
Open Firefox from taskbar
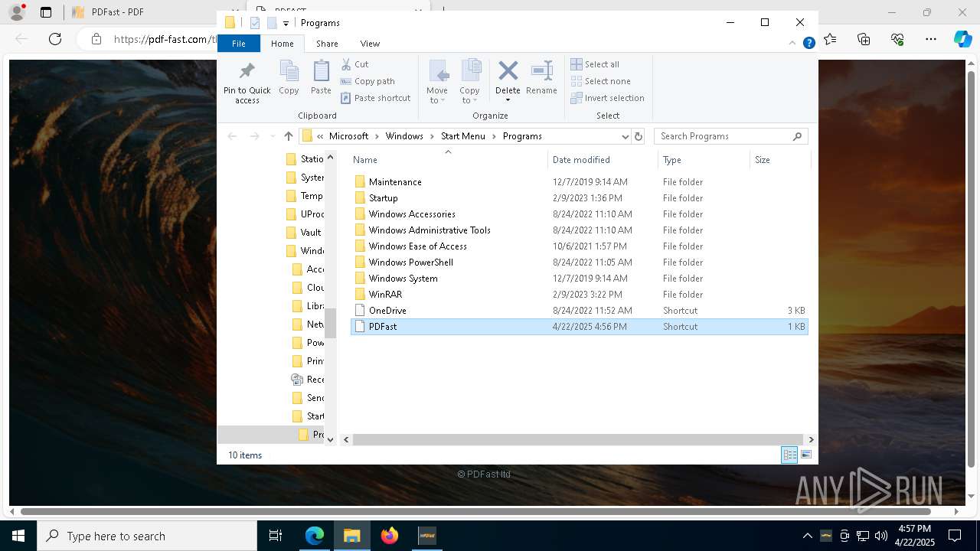(390, 536)
